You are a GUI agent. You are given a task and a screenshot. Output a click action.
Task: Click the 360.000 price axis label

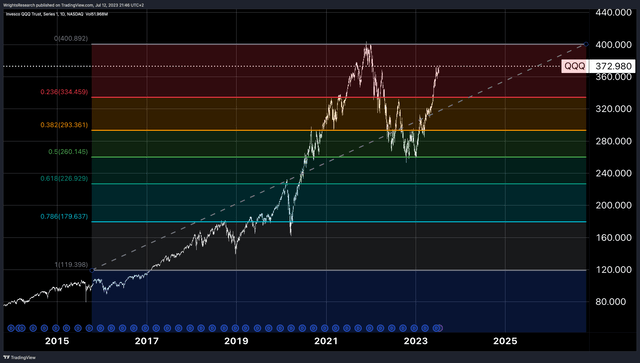[613, 77]
